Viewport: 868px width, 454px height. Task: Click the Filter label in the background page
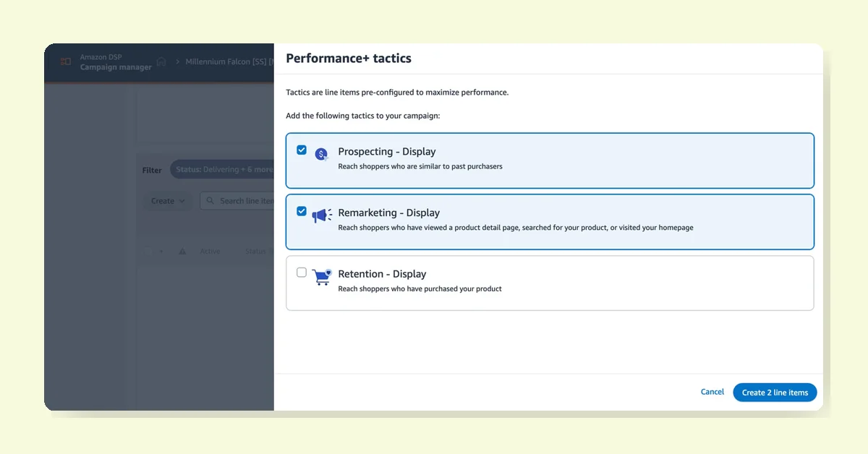click(x=152, y=171)
